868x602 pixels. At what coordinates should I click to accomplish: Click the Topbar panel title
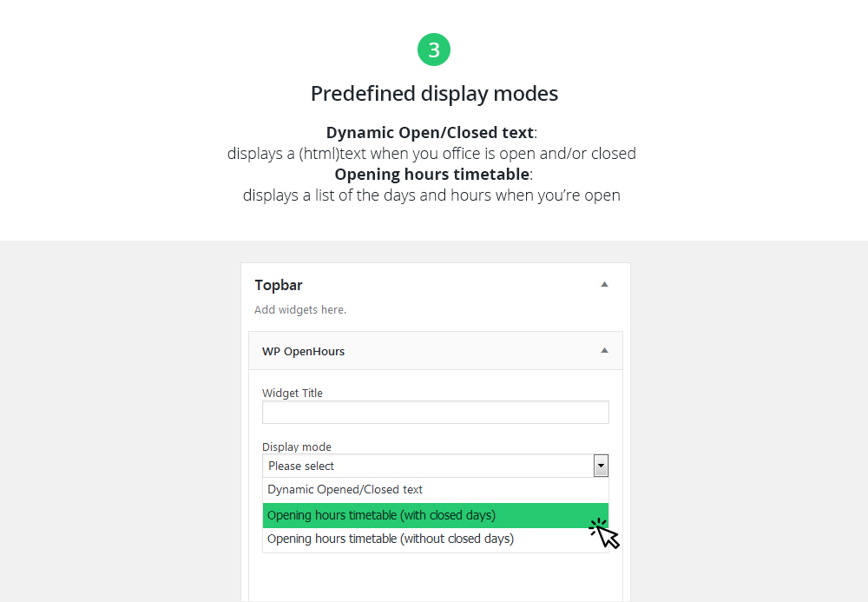point(279,285)
